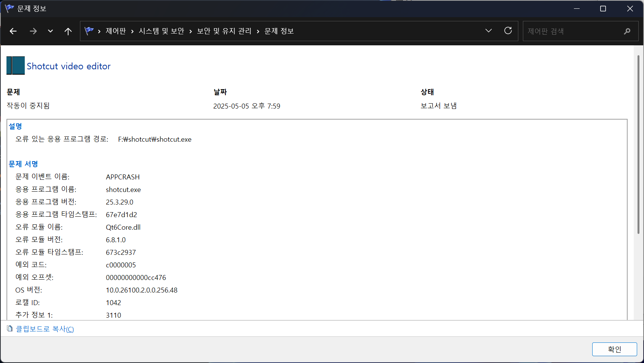
Task: Click application version 25.3.29.0
Action: pyautogui.click(x=120, y=202)
